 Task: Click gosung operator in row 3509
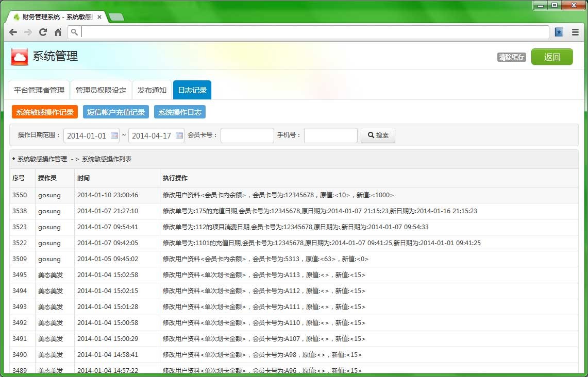tap(49, 259)
